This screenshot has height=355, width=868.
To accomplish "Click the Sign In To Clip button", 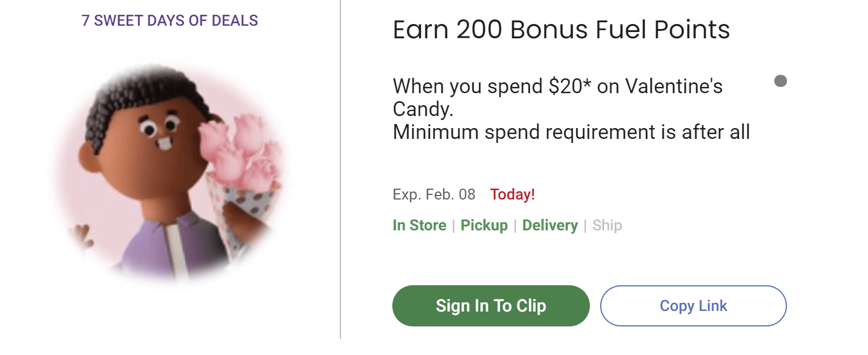I will [491, 306].
